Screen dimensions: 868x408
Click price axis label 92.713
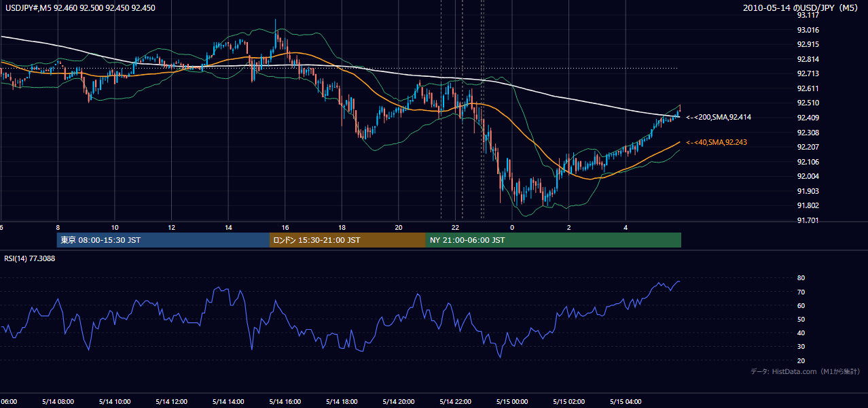[808, 73]
